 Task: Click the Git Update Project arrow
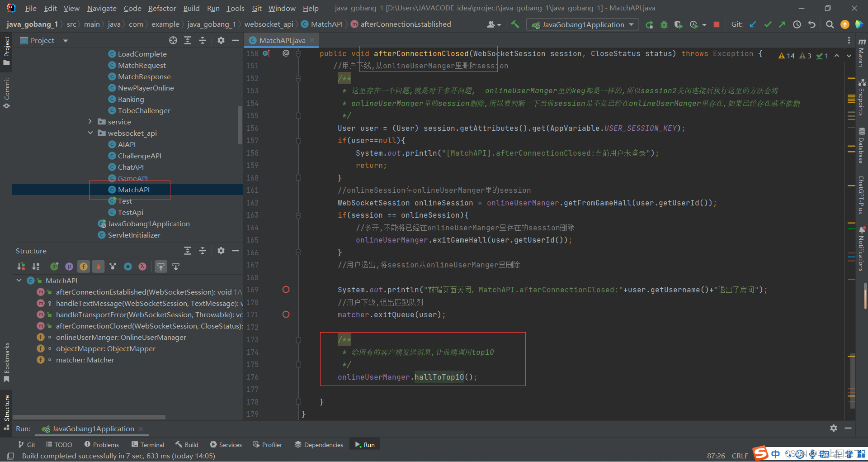753,24
